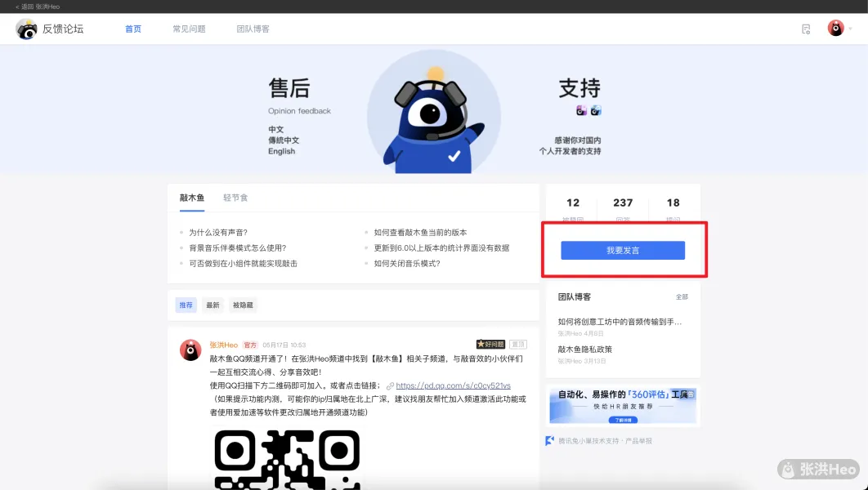The height and width of the screenshot is (490, 868).
Task: Click the 12 stat count
Action: 573,203
